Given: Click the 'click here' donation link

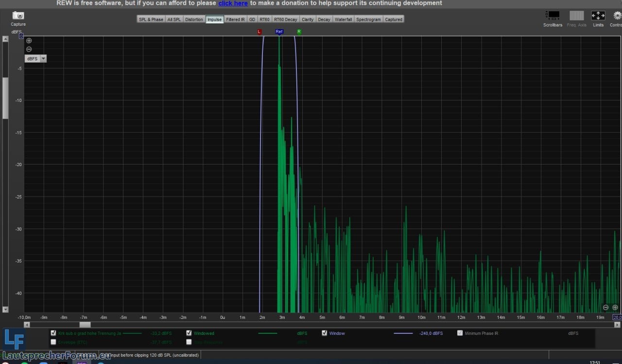Looking at the screenshot, I should 233,3.
